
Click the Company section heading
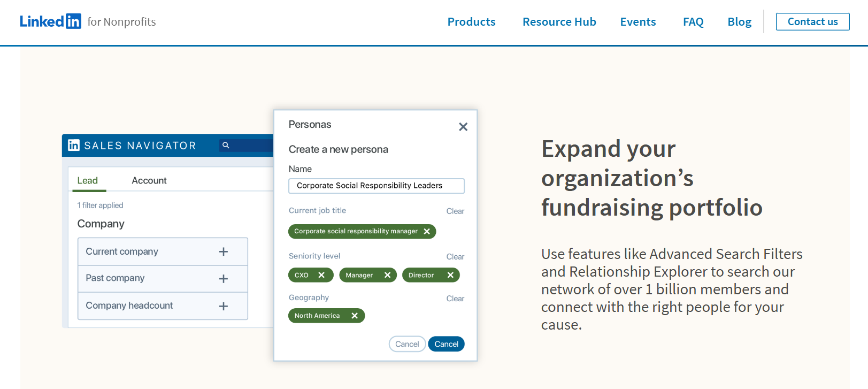click(x=101, y=224)
